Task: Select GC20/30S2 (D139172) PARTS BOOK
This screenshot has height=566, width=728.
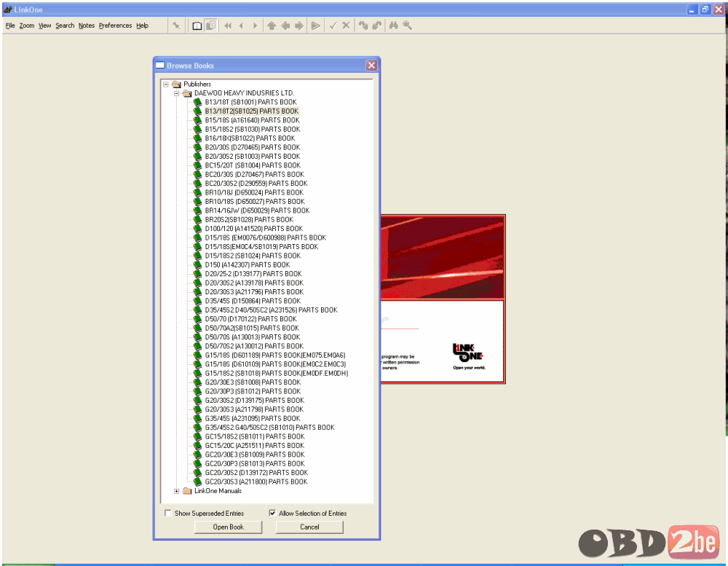Action: pos(256,473)
